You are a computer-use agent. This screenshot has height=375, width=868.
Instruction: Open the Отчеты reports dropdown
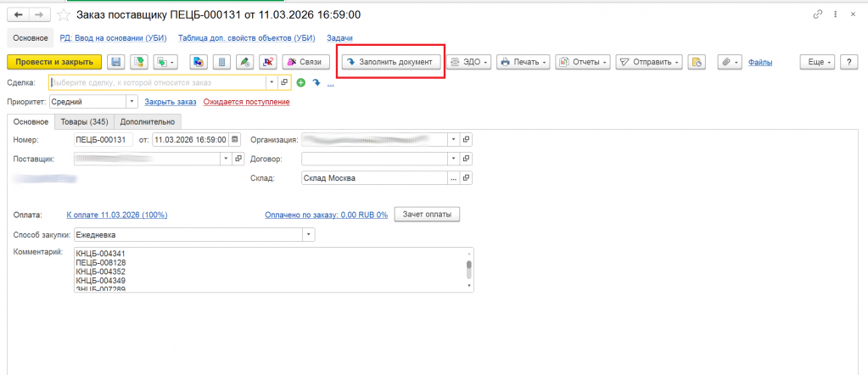(x=583, y=63)
